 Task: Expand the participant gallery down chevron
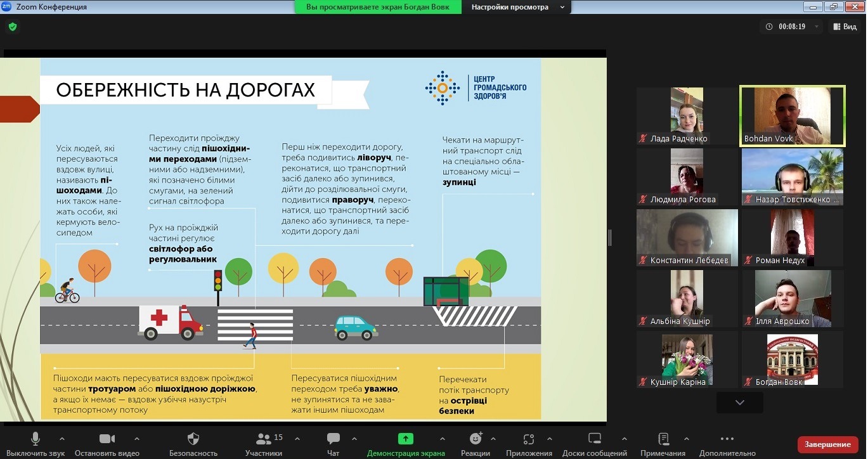coord(739,403)
